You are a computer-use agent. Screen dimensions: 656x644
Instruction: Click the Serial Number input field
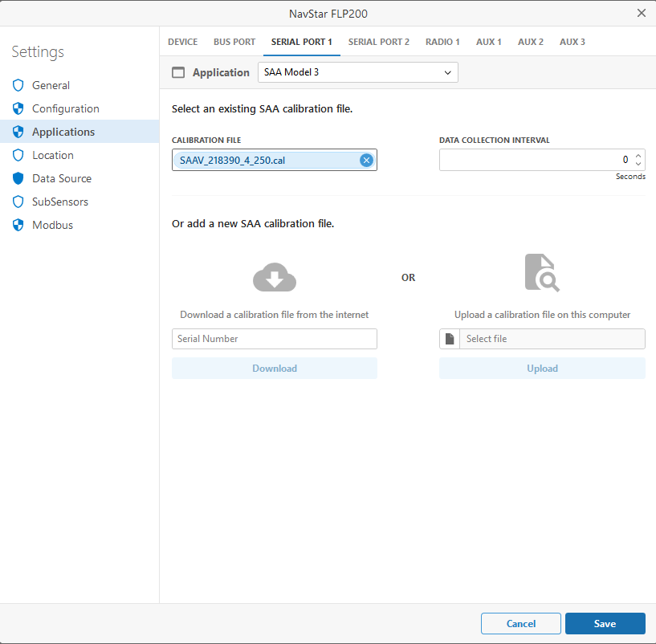tap(275, 339)
